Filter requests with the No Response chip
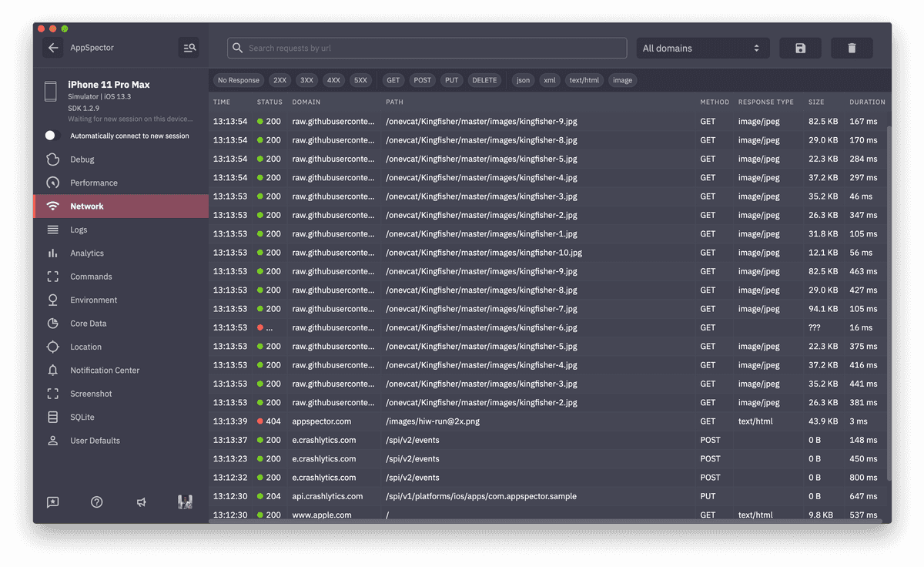Screen dimensions: 924x567 [239, 80]
